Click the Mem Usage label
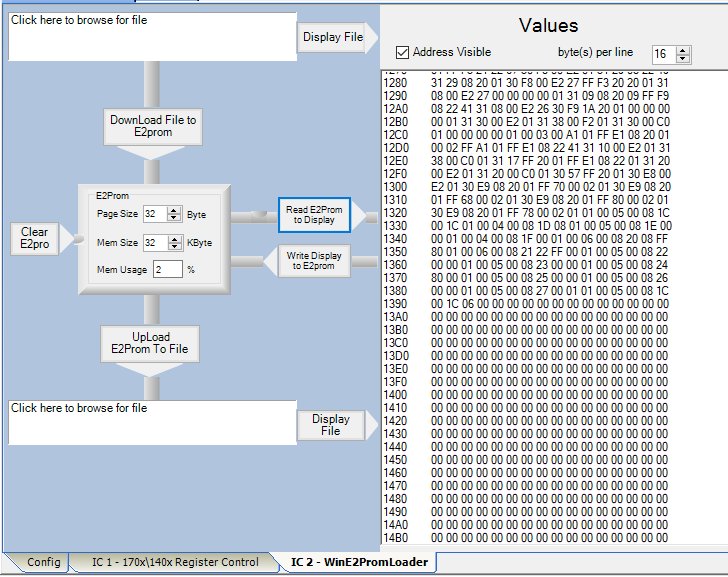728x577 pixels. coord(122,270)
